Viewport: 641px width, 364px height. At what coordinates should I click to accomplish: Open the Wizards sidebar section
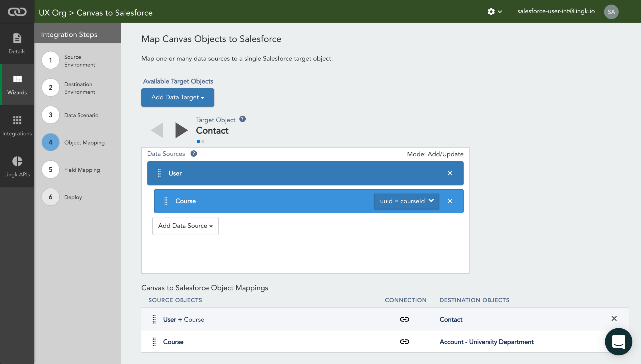17,85
